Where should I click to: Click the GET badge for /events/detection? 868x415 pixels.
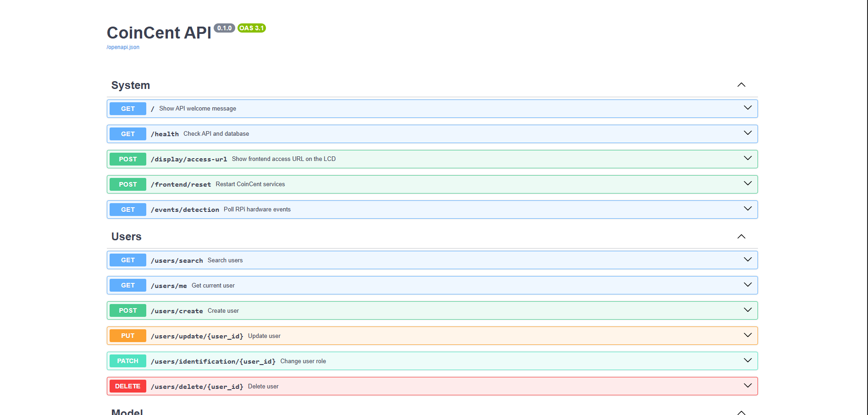128,210
